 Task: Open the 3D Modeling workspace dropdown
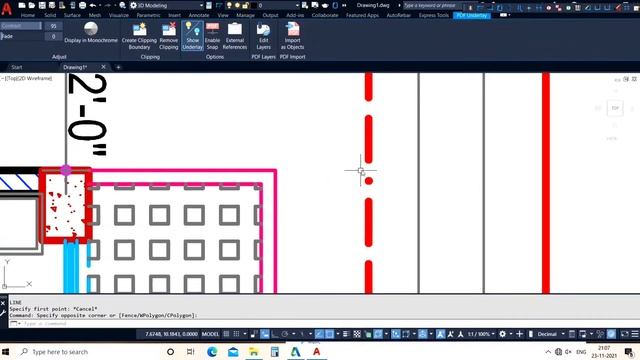click(x=167, y=5)
